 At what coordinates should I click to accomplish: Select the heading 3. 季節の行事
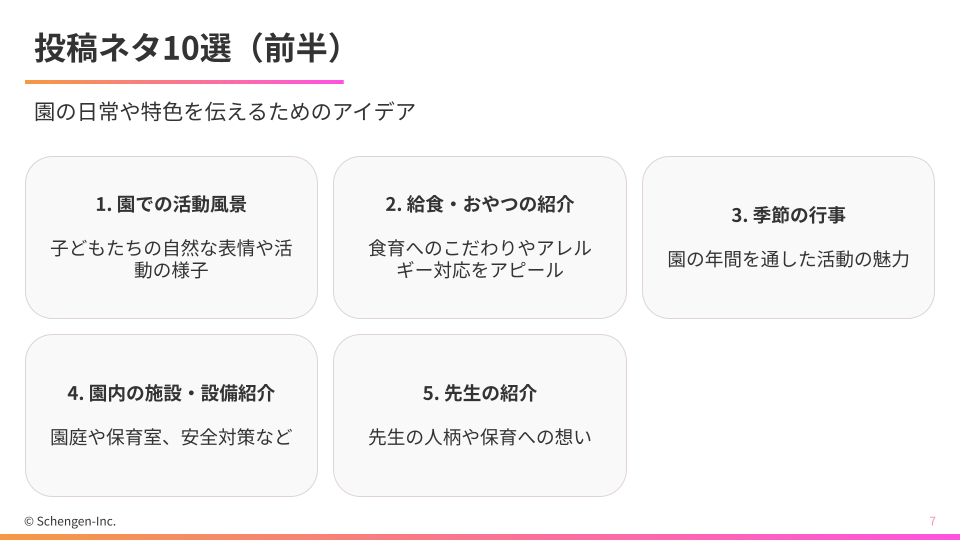(788, 215)
